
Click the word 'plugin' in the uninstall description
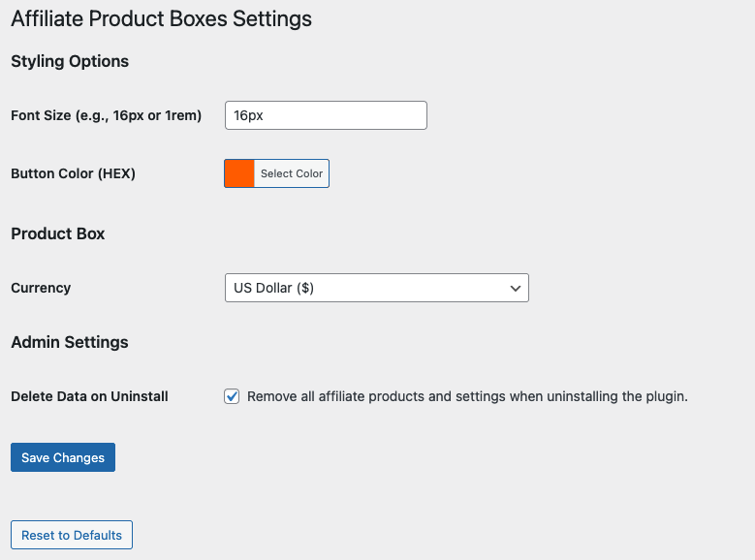664,396
